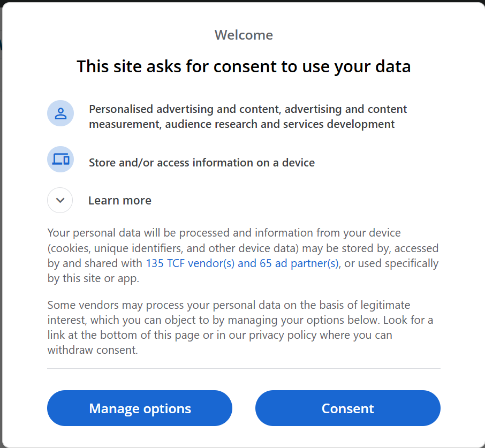Viewport: 485px width, 448px height.
Task: Click the Manage options button
Action: pos(140,408)
